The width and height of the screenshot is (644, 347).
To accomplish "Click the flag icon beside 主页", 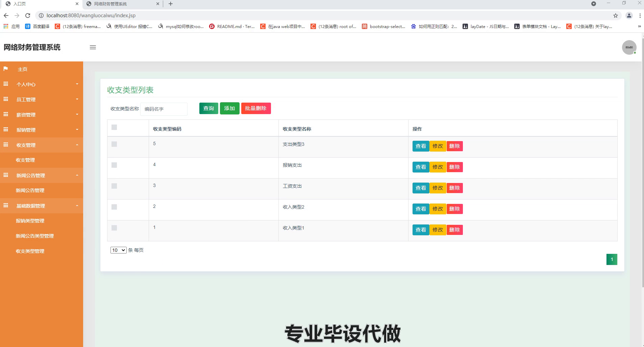I will [x=6, y=69].
